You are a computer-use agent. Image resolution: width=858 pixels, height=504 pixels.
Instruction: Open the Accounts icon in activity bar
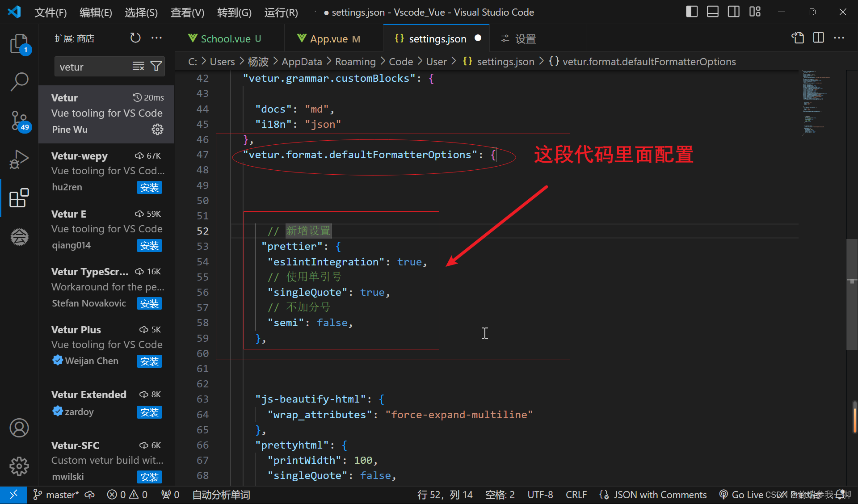coord(19,428)
